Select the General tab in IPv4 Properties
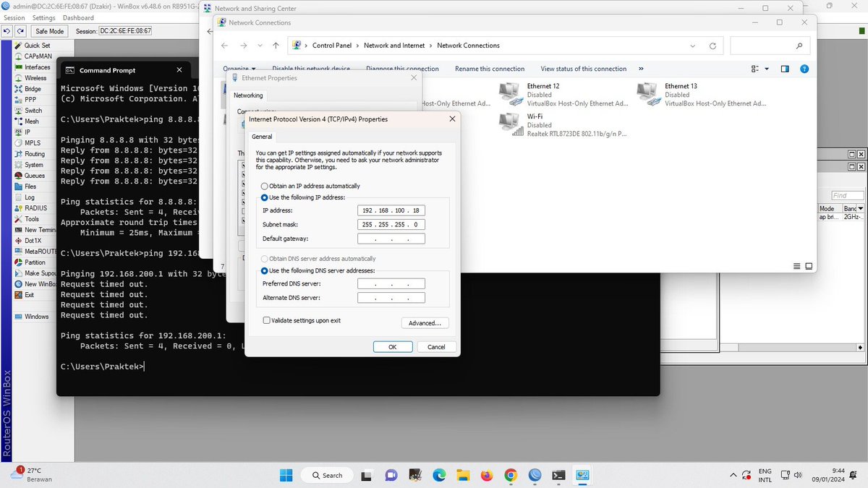 (262, 137)
